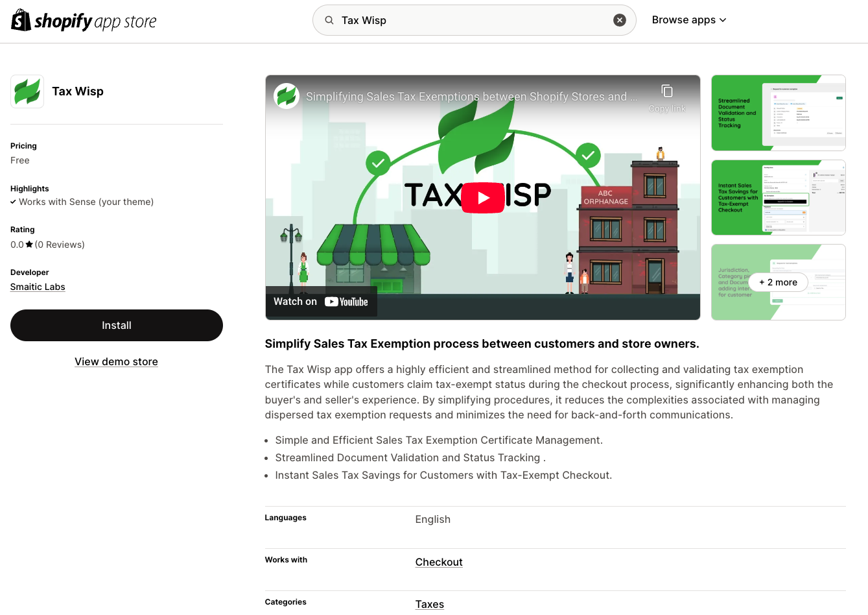Image resolution: width=868 pixels, height=615 pixels.
Task: Open Instant Sales Tax Savings screenshot thumbnail
Action: tap(779, 197)
